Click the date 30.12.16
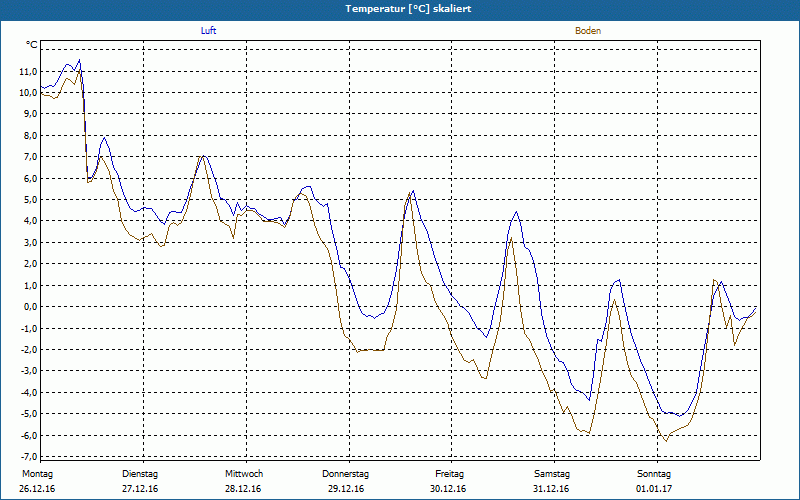The image size is (800, 500). click(x=448, y=489)
